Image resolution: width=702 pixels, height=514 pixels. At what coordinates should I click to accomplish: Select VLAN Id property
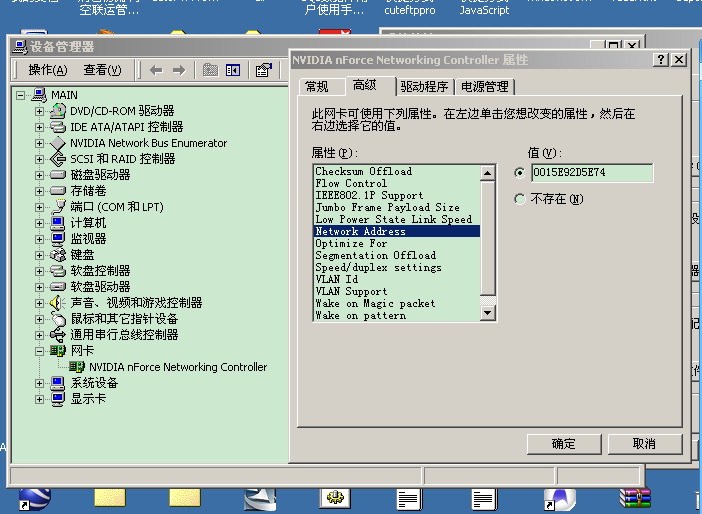pyautogui.click(x=397, y=279)
